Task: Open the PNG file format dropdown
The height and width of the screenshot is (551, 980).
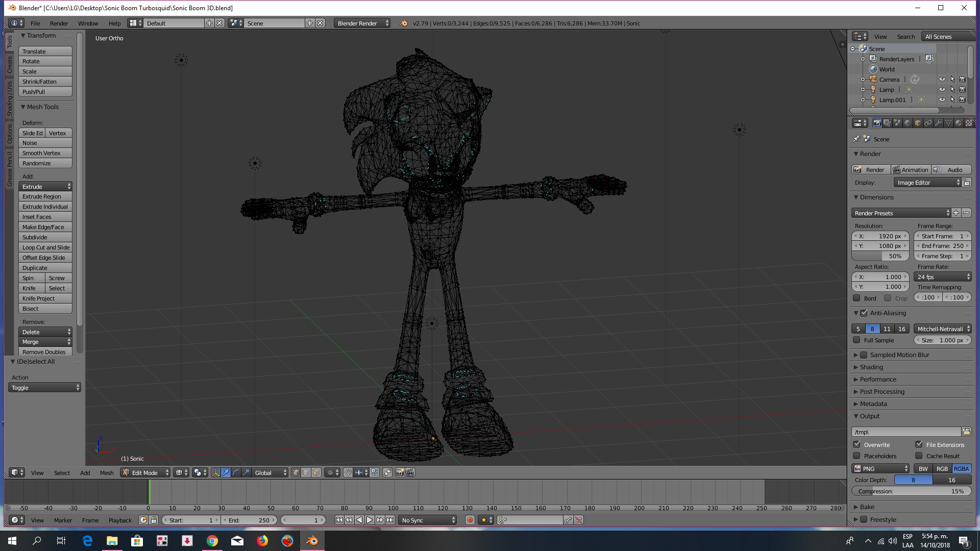Action: pyautogui.click(x=880, y=468)
